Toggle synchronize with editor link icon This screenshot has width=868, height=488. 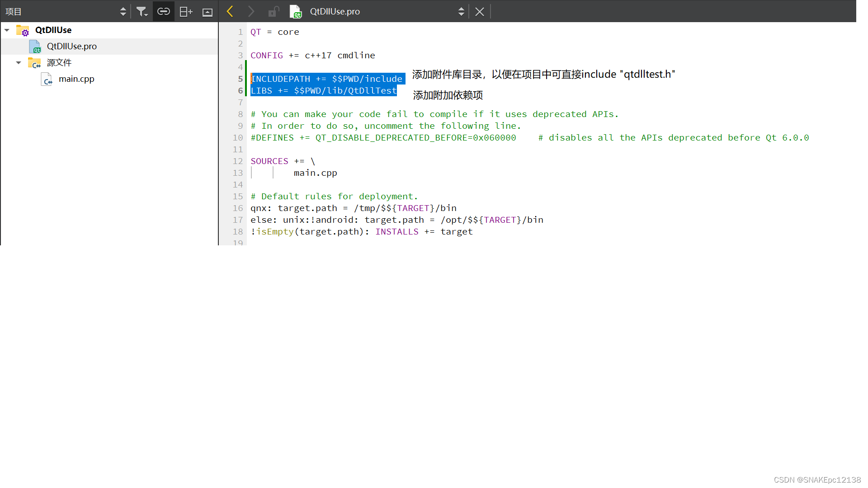(164, 11)
